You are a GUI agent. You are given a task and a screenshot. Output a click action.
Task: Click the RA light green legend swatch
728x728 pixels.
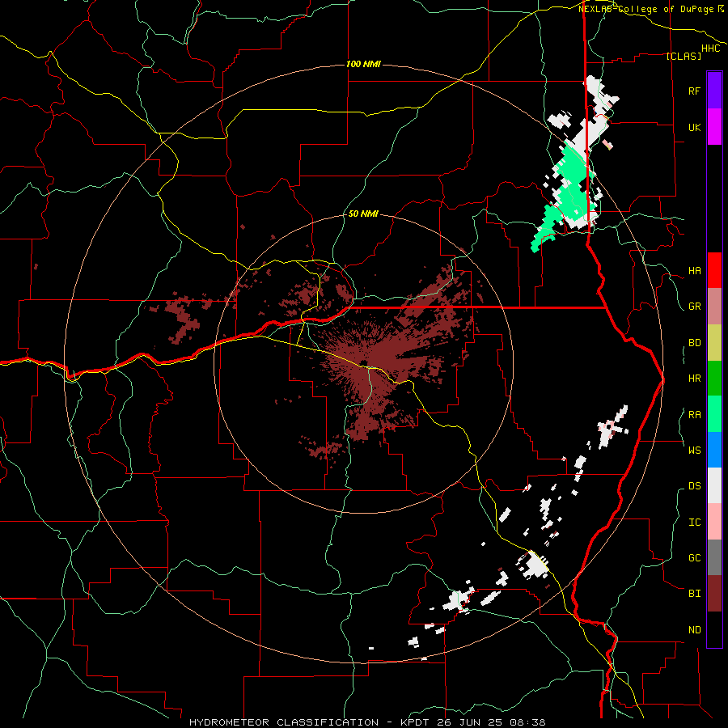coord(714,414)
